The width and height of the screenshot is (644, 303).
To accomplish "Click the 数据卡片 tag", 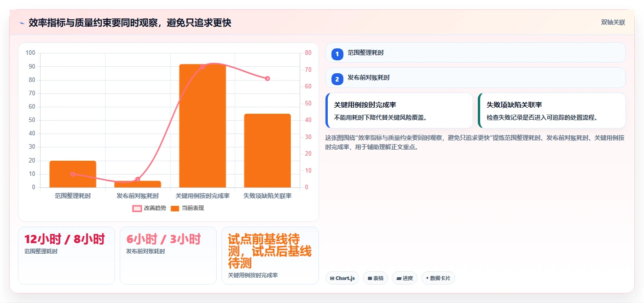I will click(x=438, y=278).
